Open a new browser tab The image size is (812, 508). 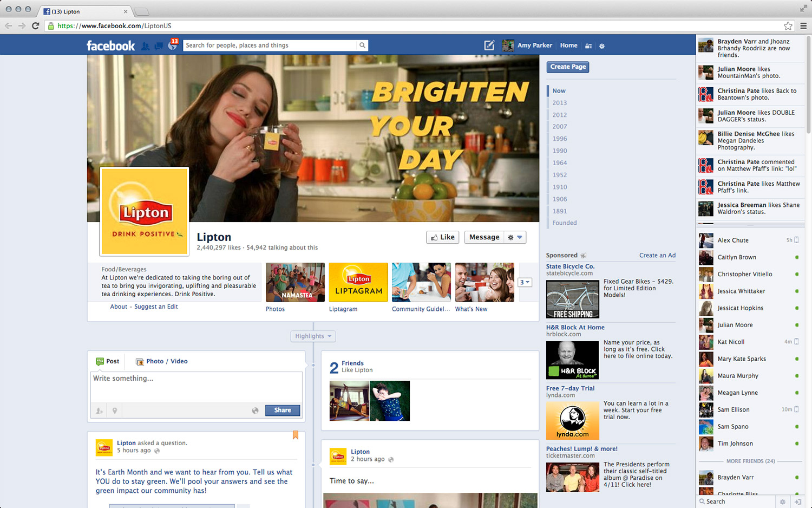141,11
